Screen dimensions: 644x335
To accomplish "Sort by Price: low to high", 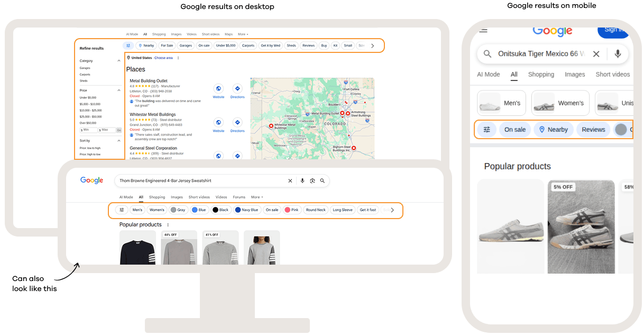I will pyautogui.click(x=90, y=148).
